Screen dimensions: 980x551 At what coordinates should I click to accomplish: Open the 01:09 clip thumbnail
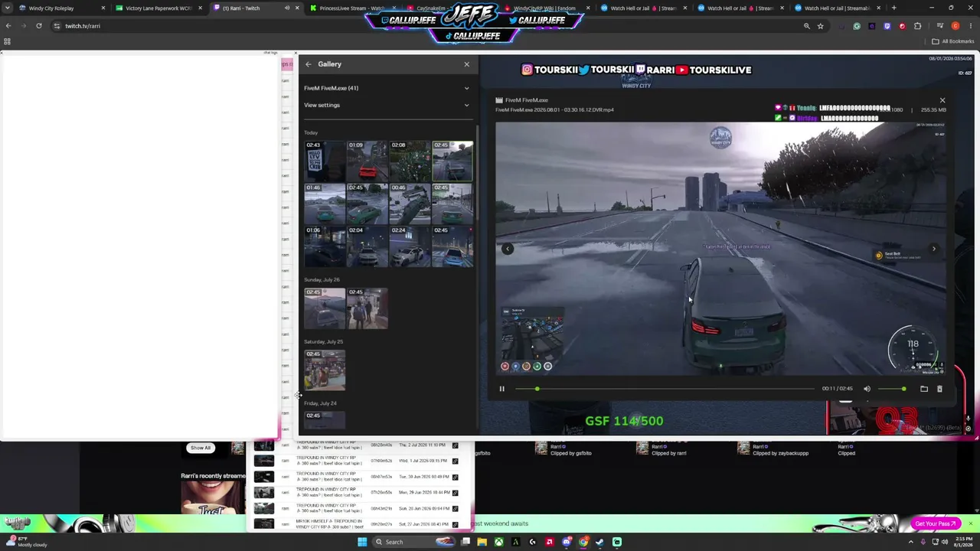(x=367, y=160)
